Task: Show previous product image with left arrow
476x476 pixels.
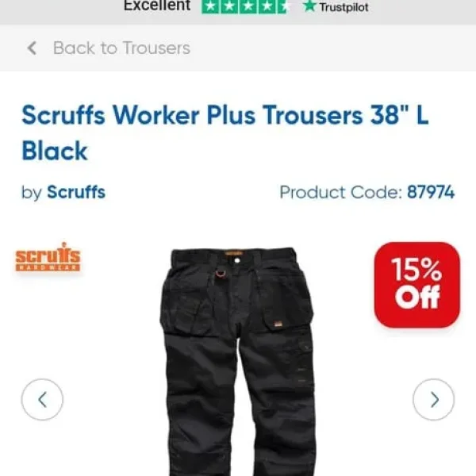Action: (x=42, y=400)
